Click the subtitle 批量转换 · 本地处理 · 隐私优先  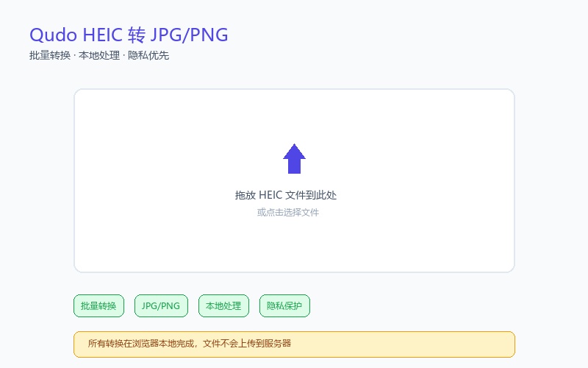click(x=99, y=56)
